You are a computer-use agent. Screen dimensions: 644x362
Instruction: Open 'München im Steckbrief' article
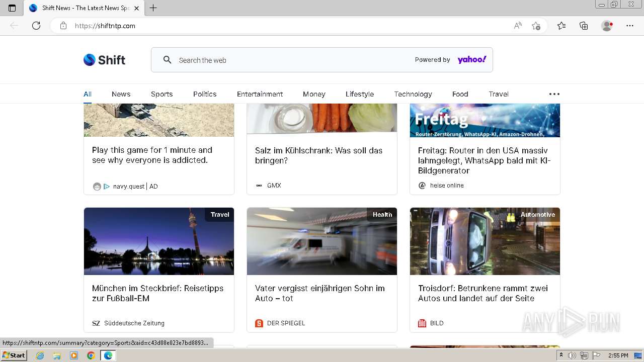[x=157, y=293]
